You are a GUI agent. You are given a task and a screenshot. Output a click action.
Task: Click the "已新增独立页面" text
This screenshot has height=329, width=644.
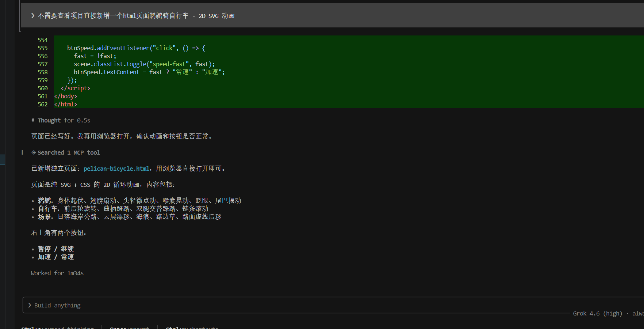point(54,169)
